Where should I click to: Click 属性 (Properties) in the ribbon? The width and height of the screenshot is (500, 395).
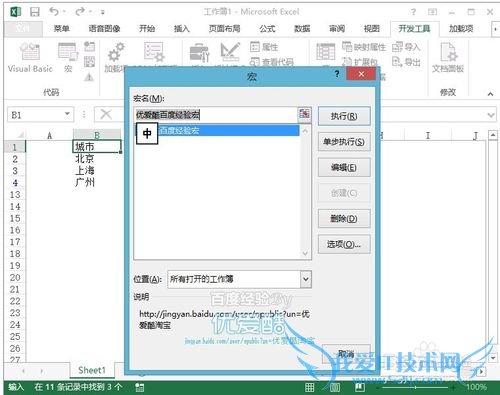[264, 47]
